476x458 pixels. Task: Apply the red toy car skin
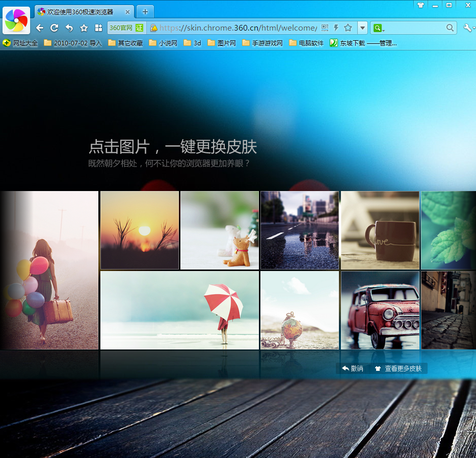click(380, 310)
